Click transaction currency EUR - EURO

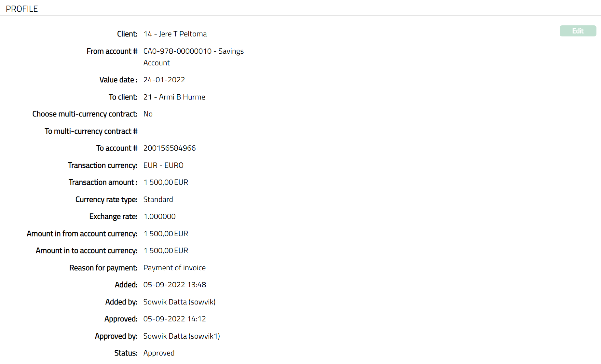(x=163, y=165)
